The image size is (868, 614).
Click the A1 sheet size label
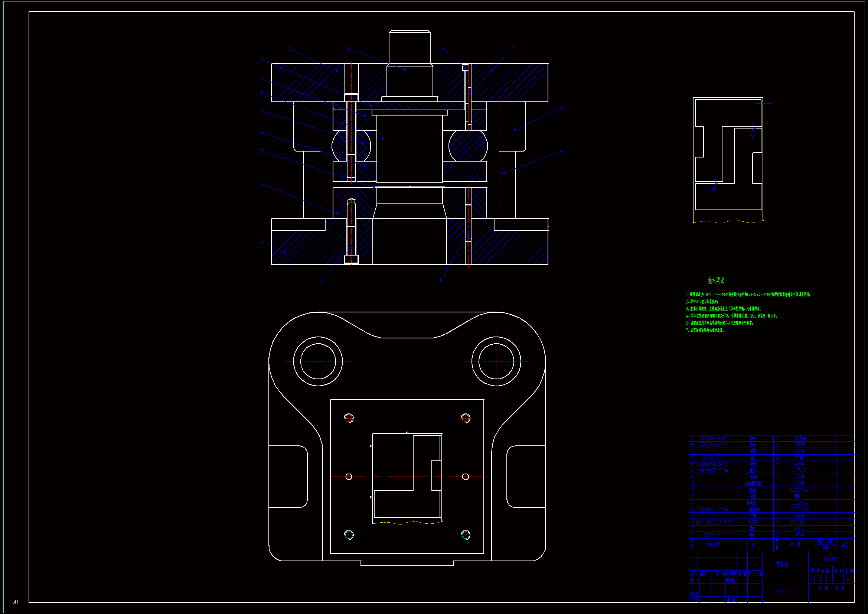[x=16, y=601]
